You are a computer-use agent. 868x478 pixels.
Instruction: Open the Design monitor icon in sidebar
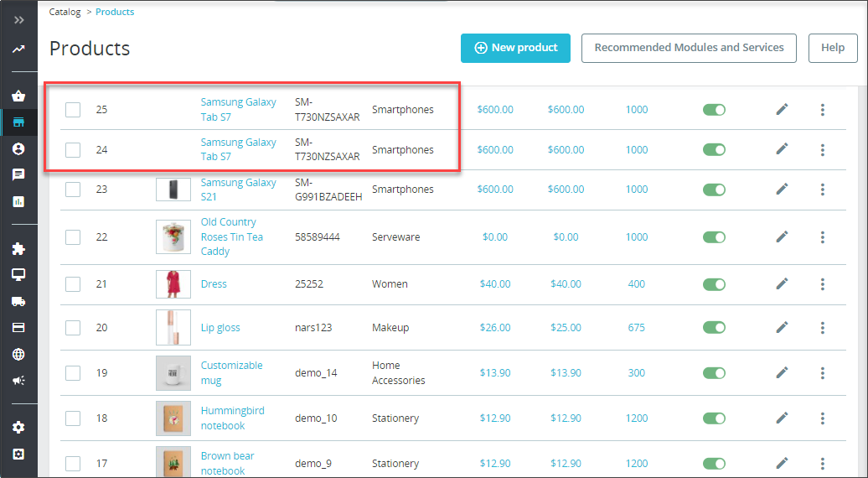(18, 275)
